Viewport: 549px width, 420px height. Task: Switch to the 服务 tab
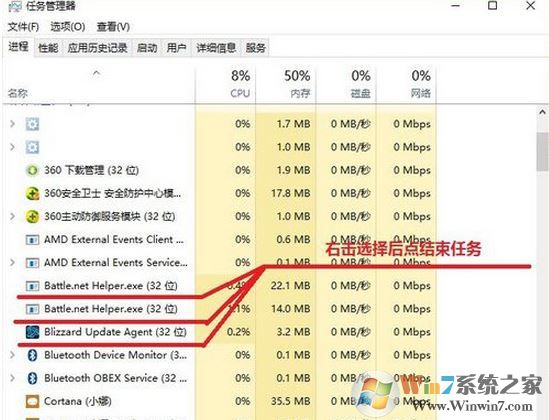coord(256,48)
